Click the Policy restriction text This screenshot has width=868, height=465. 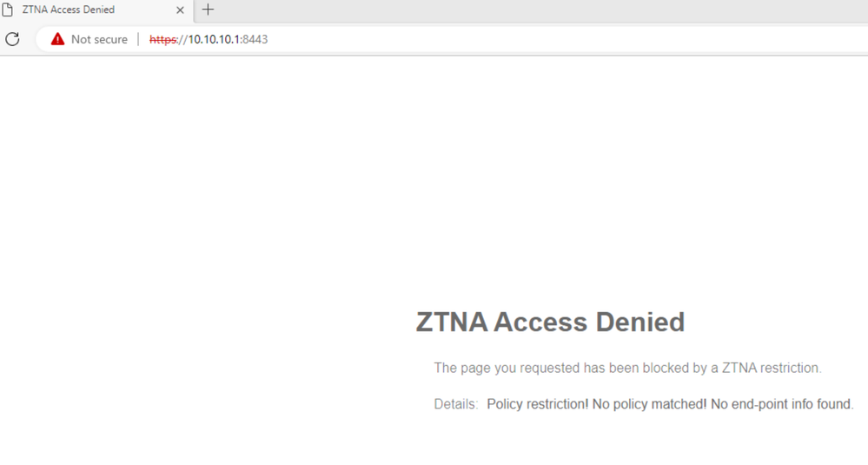point(537,404)
